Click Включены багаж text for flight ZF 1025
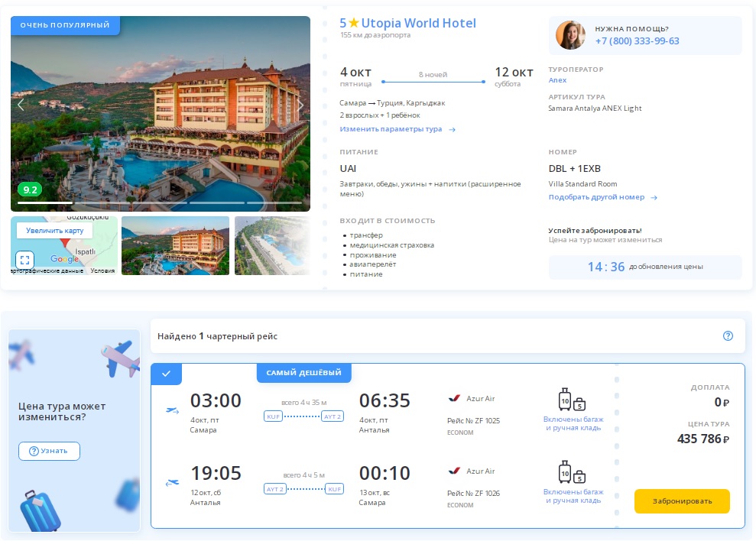 click(x=573, y=423)
